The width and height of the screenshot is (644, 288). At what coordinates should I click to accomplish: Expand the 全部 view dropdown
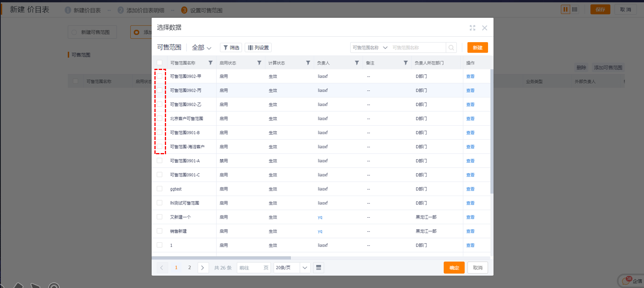[202, 48]
